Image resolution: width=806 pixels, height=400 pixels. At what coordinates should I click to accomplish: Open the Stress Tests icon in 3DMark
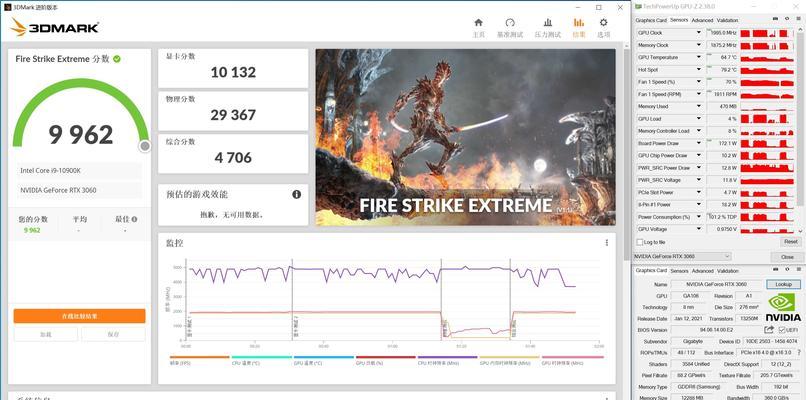coord(548,23)
